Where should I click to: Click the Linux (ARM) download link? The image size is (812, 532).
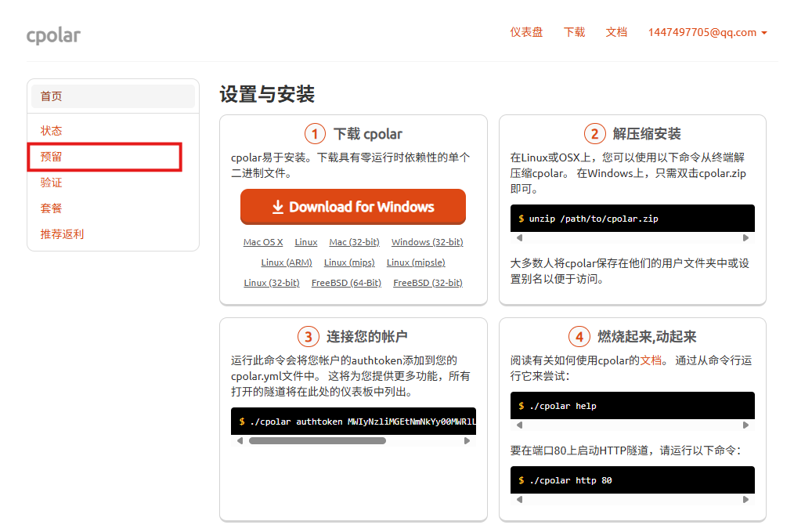coord(287,262)
